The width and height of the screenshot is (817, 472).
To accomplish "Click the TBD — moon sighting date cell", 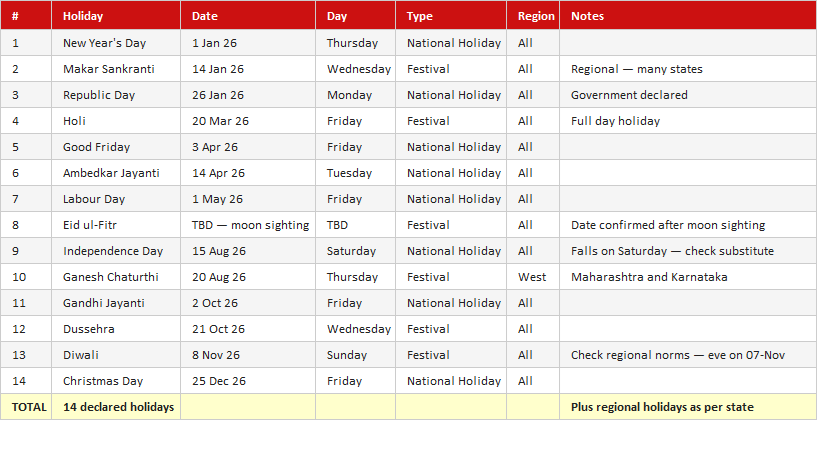I will tap(247, 225).
